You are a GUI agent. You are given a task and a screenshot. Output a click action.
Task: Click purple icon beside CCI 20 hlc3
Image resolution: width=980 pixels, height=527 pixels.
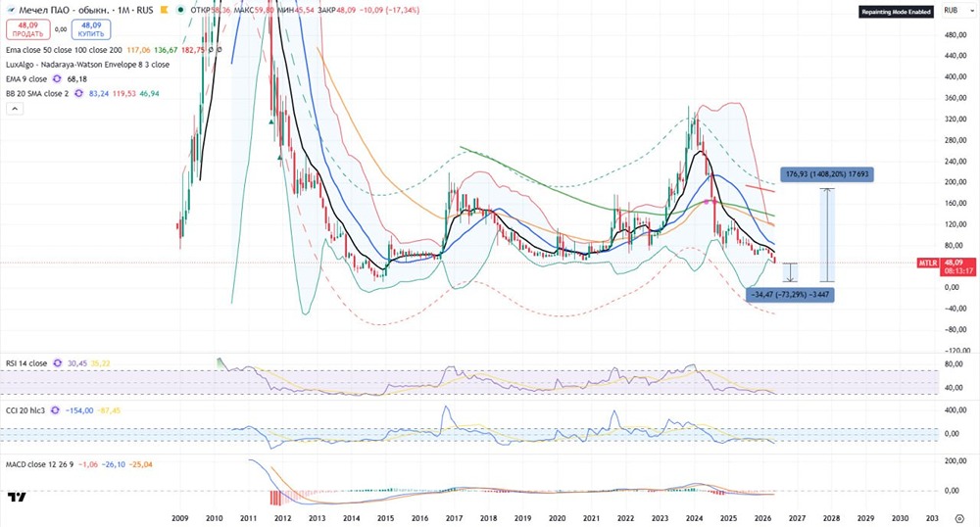(55, 410)
